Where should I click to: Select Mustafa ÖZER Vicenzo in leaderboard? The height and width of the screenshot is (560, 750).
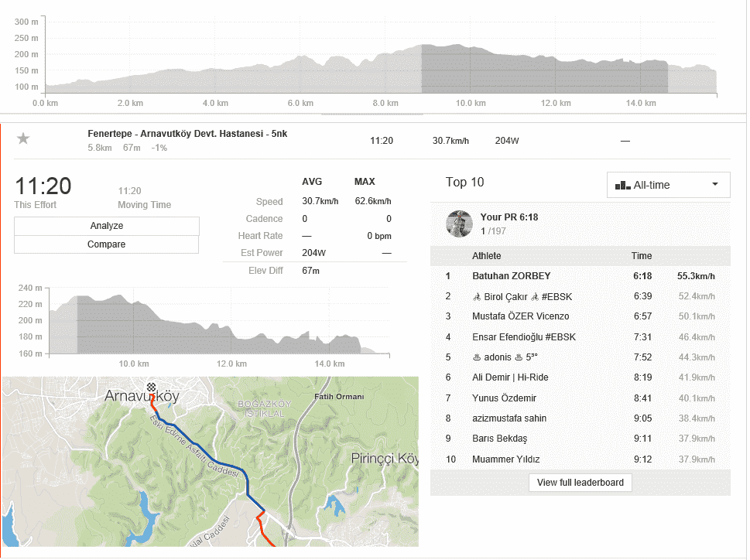pos(520,316)
